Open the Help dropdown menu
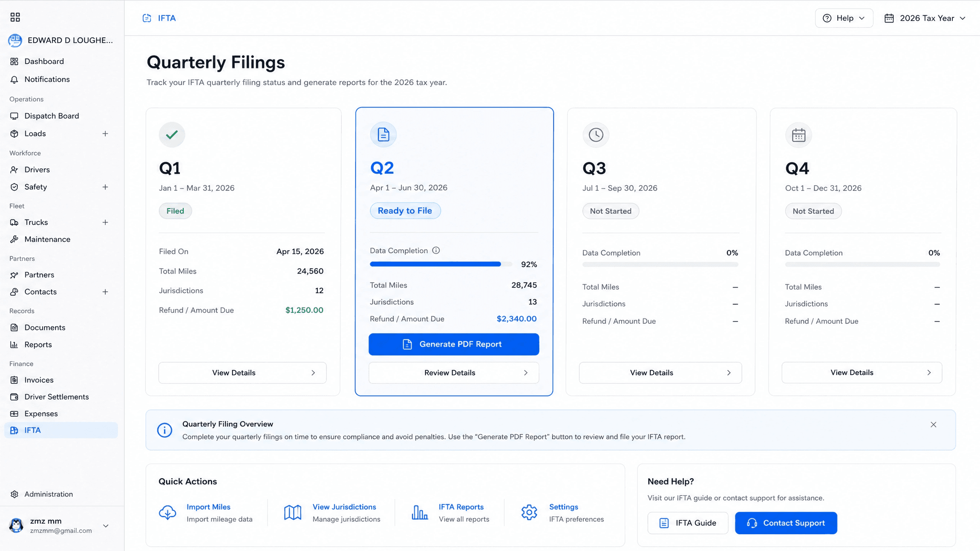 click(844, 18)
